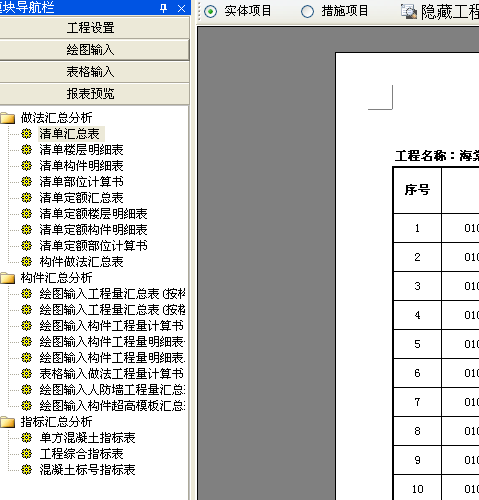479x500 pixels.
Task: Open the 混凝土标号指标表 report
Action: click(87, 470)
